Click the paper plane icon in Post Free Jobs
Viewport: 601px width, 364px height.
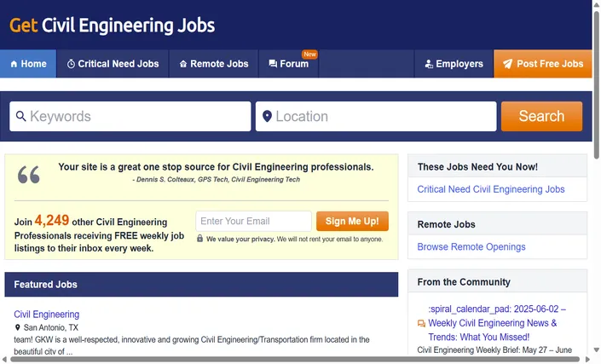pyautogui.click(x=507, y=64)
